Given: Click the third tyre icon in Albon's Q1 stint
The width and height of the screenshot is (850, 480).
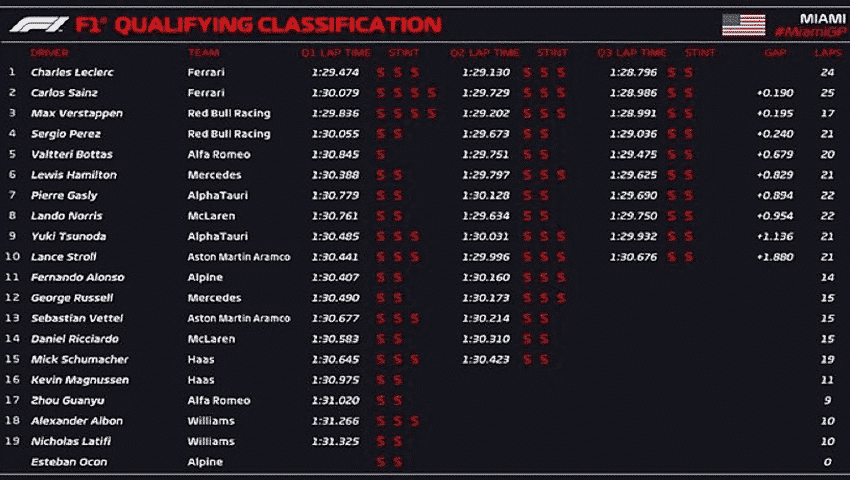Looking at the screenshot, I should [415, 421].
